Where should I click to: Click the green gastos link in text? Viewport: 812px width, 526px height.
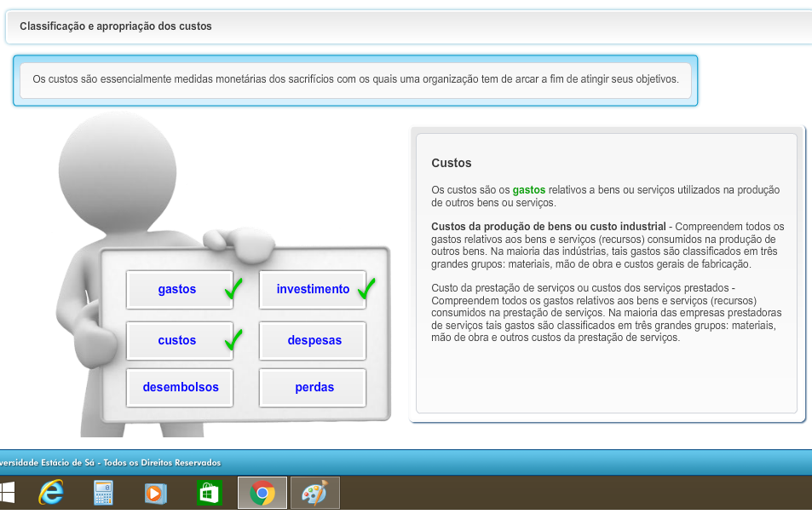pyautogui.click(x=529, y=190)
